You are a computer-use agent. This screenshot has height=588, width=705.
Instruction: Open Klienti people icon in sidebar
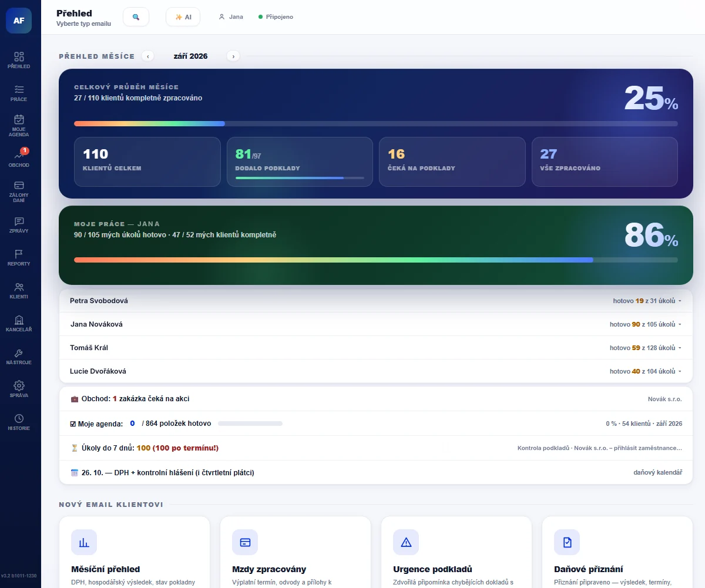[x=19, y=287]
